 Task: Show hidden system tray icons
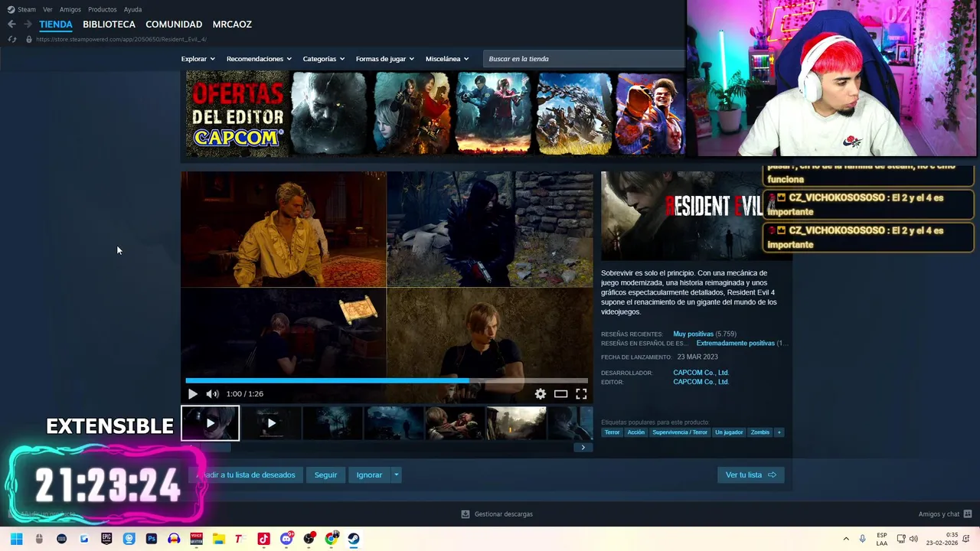click(x=846, y=539)
